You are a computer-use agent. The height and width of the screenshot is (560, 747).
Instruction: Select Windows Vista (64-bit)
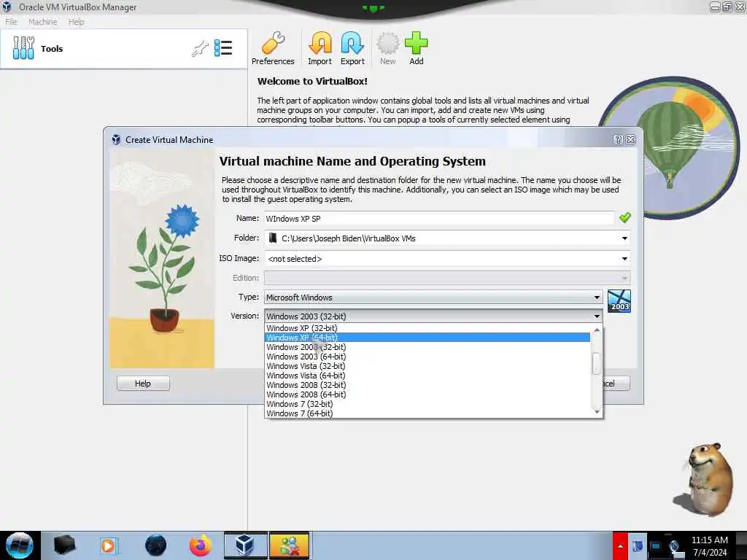tap(427, 376)
